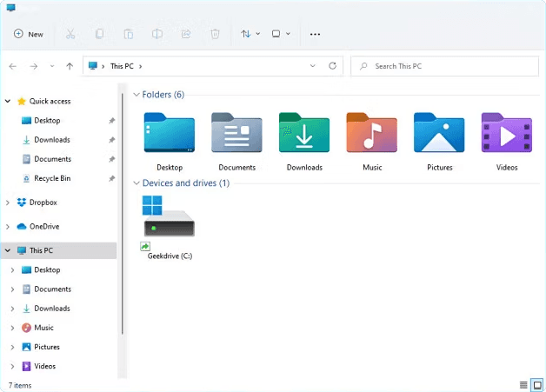The width and height of the screenshot is (546, 392).
Task: Unpin Desktop via its pin icon
Action: click(111, 121)
